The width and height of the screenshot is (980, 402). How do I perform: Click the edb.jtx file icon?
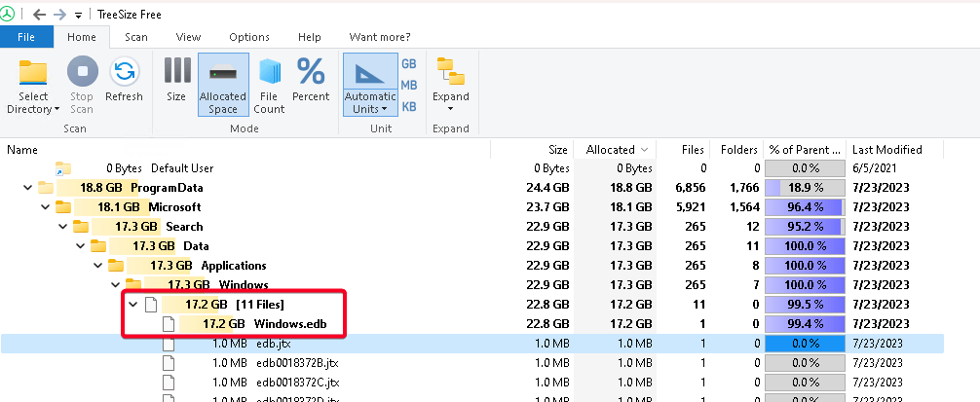169,344
